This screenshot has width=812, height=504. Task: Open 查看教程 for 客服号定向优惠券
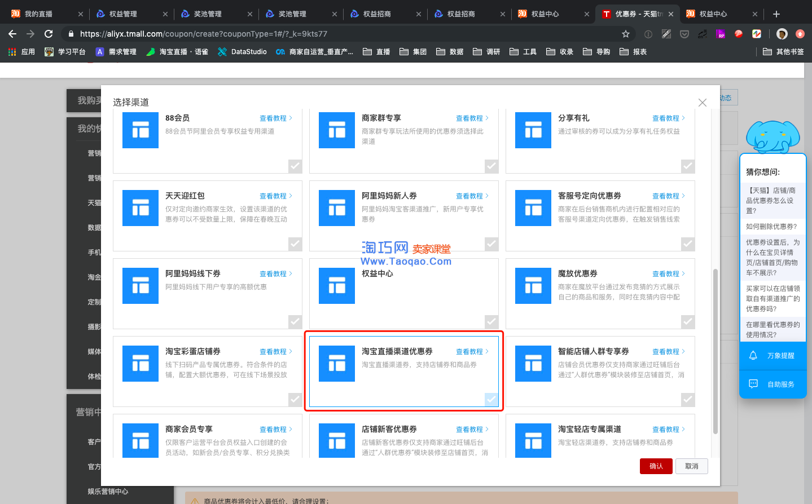[x=669, y=196]
